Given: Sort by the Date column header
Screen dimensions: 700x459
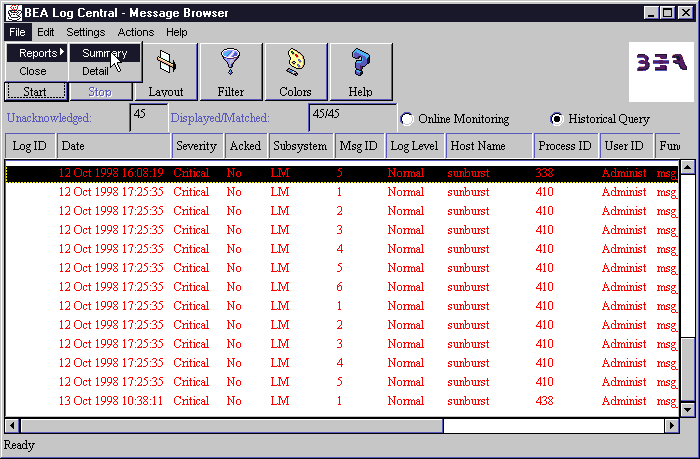Looking at the screenshot, I should 114,146.
